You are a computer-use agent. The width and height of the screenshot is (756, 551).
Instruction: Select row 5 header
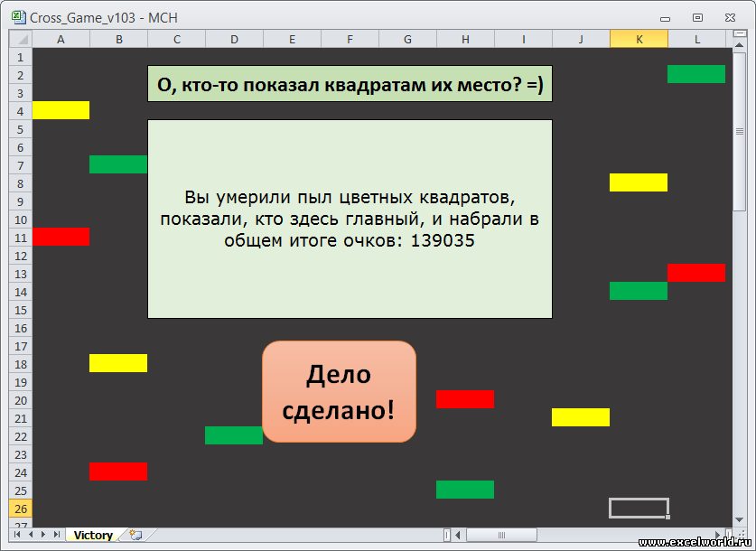click(20, 130)
